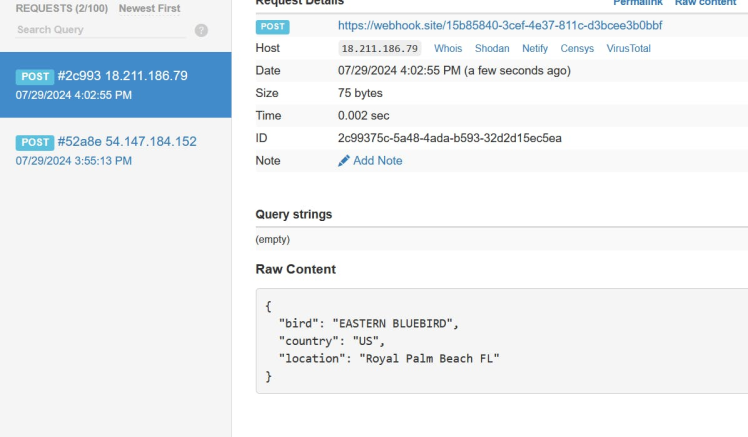Click the pencil icon beside Add Note

point(344,161)
